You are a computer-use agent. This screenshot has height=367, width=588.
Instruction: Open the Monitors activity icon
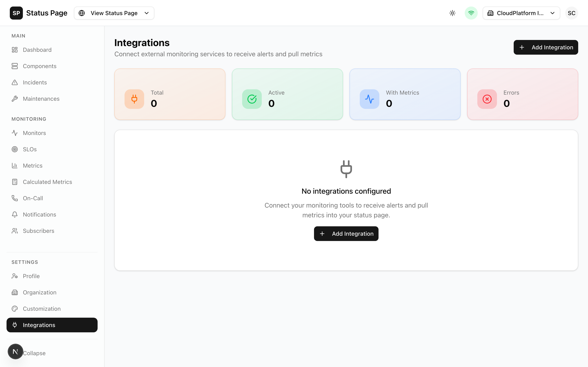coord(14,133)
